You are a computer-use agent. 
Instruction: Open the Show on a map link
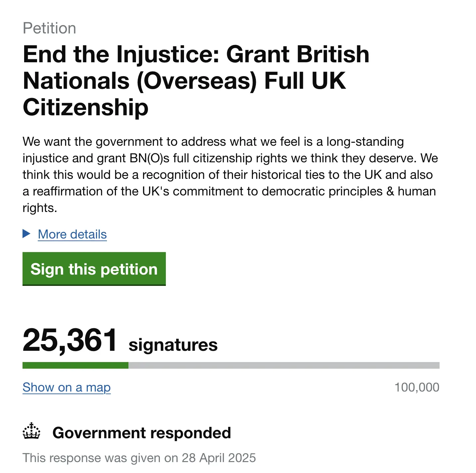(67, 387)
